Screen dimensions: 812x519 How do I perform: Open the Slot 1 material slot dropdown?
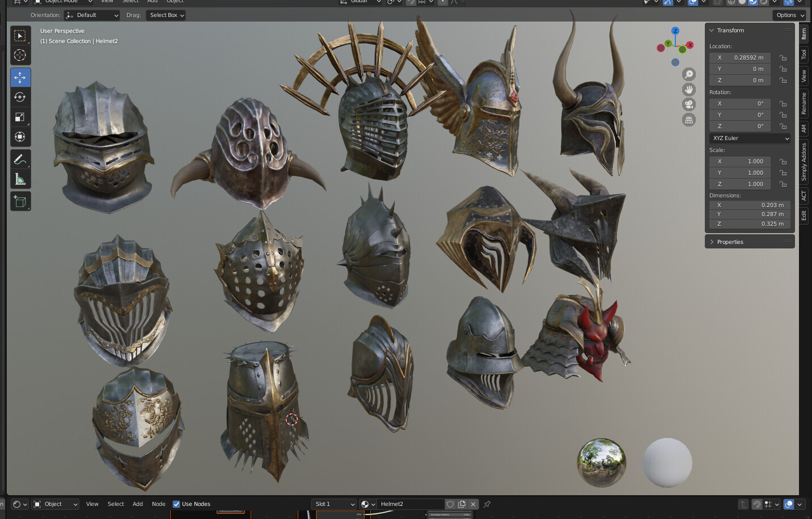(333, 504)
